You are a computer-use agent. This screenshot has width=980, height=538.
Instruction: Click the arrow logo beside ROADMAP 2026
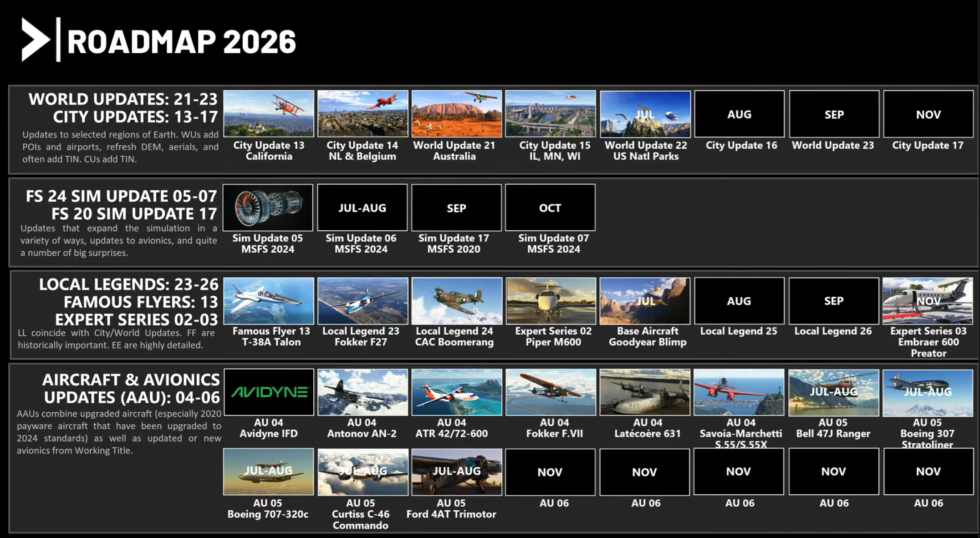tap(36, 40)
